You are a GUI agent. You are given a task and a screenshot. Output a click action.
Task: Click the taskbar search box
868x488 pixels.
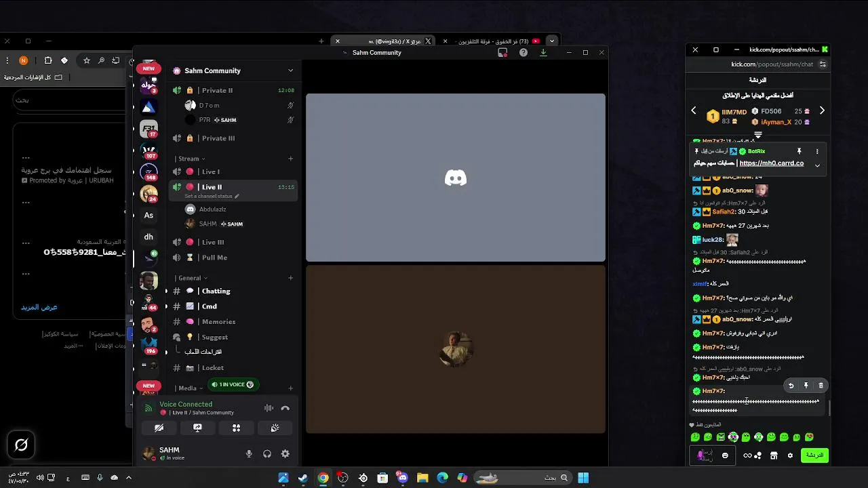(x=523, y=478)
